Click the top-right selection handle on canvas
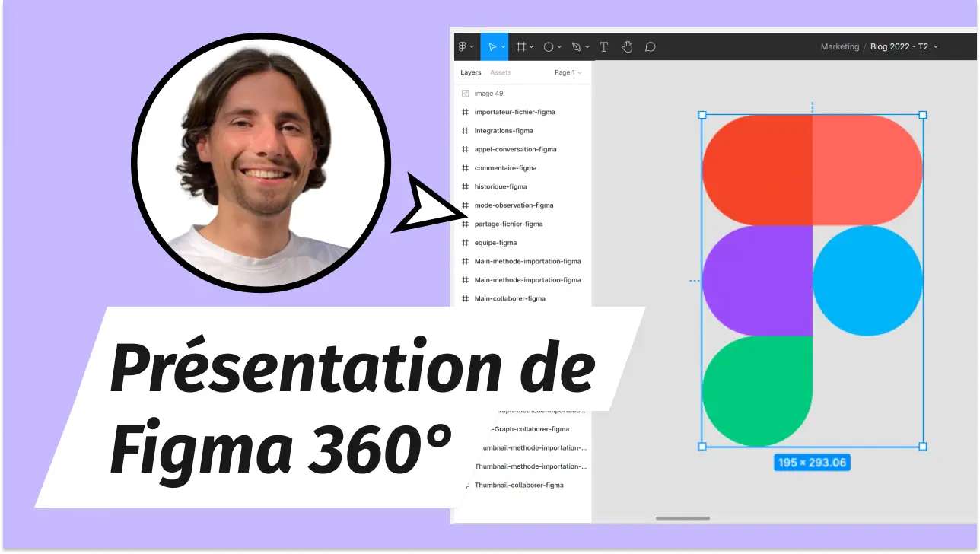980x554 pixels. (923, 115)
